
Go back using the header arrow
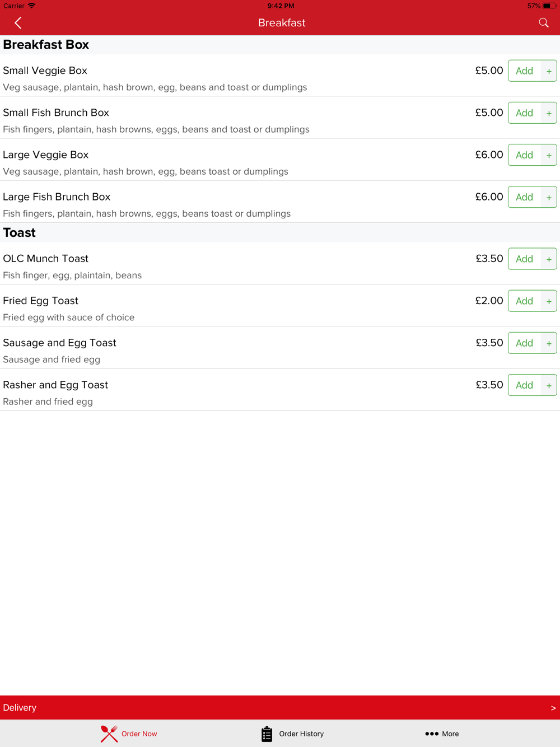[x=18, y=23]
